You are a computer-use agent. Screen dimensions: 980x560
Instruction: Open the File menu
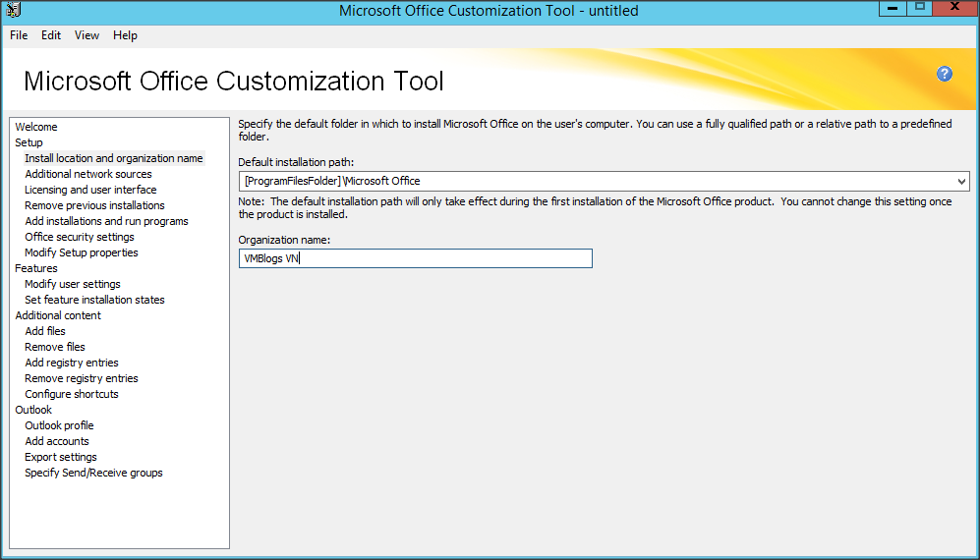coord(19,35)
